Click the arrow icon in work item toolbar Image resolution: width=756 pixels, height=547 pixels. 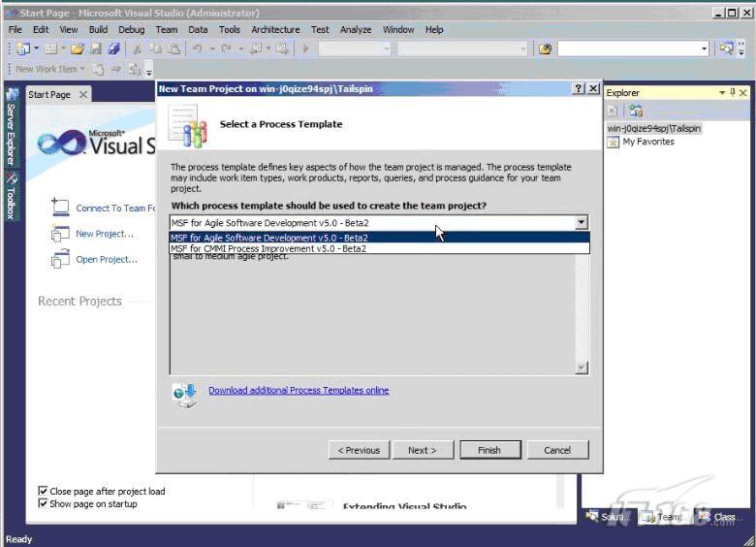(115, 70)
